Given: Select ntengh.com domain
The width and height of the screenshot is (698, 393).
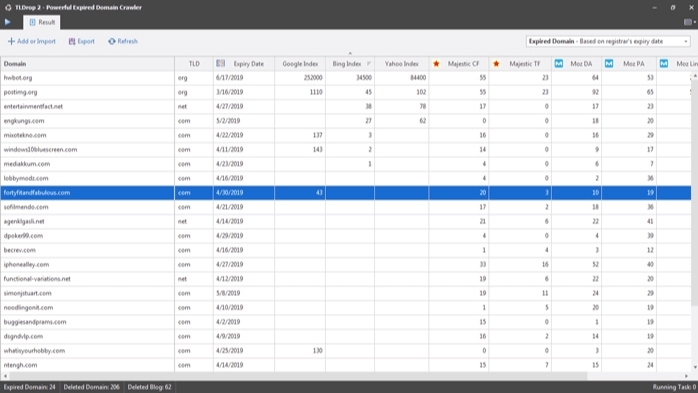Looking at the screenshot, I should point(20,365).
